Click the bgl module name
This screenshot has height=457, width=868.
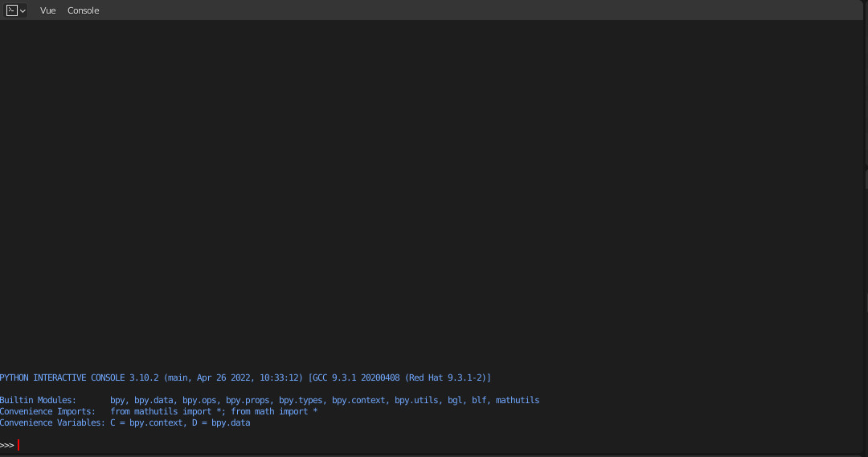coord(456,400)
